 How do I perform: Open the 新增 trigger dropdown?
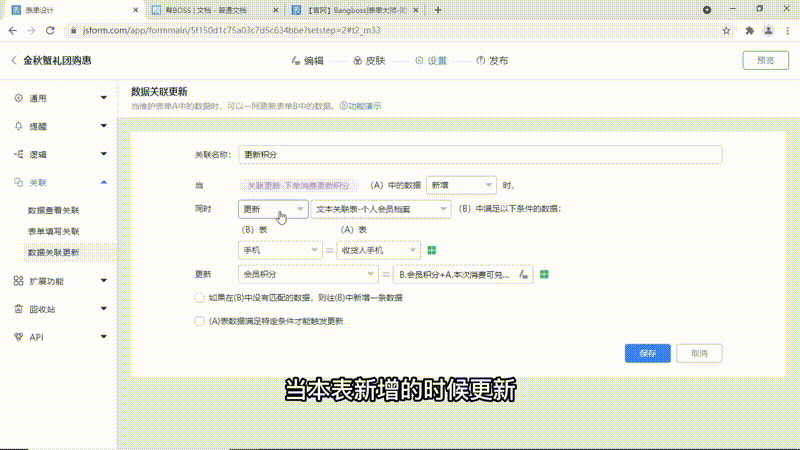[x=461, y=185]
